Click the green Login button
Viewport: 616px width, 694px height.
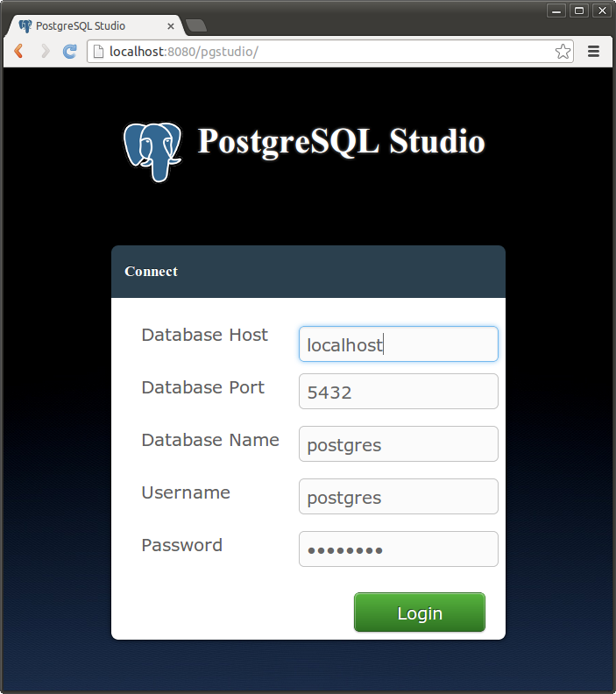(420, 613)
